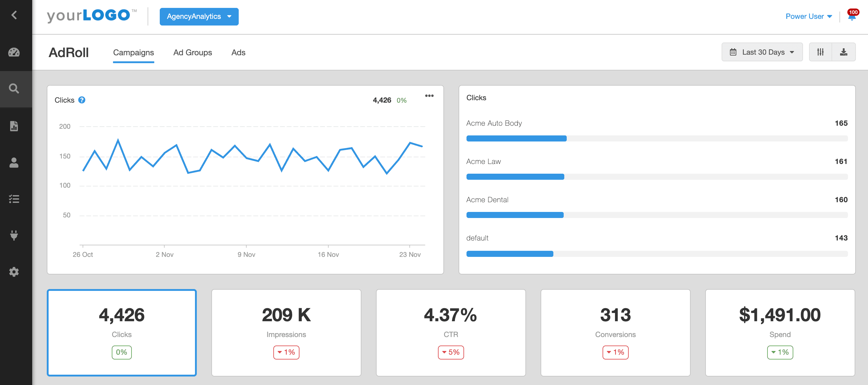Switch to the Ads tab

[238, 52]
